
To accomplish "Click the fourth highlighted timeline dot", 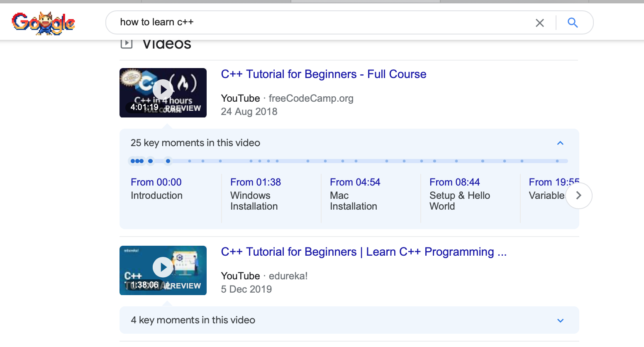I will (x=150, y=161).
